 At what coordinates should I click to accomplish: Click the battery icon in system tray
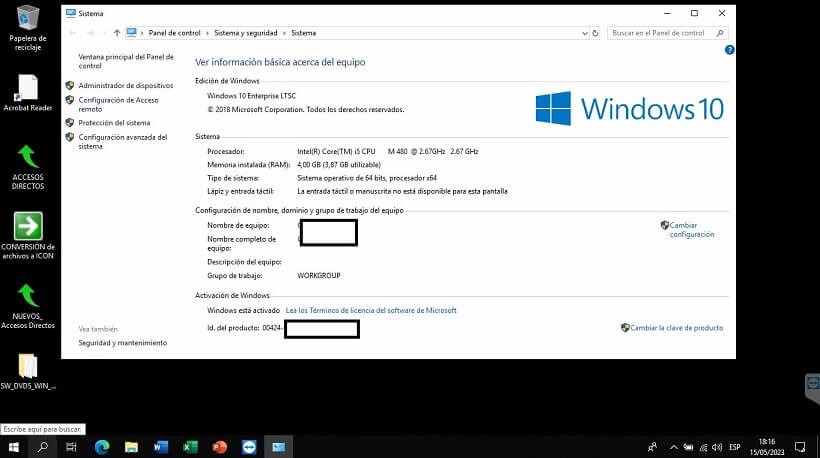[688, 447]
